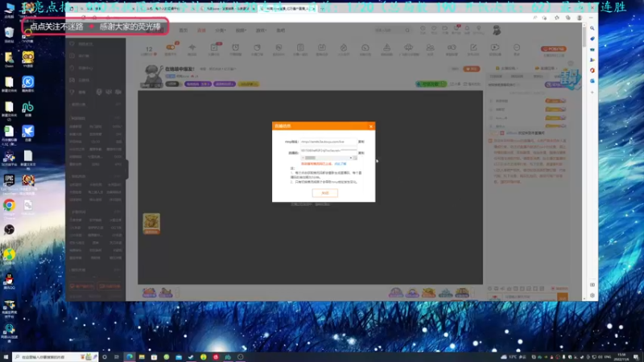Click the golden gift thumbnail on the player
644x362 pixels.
(151, 224)
